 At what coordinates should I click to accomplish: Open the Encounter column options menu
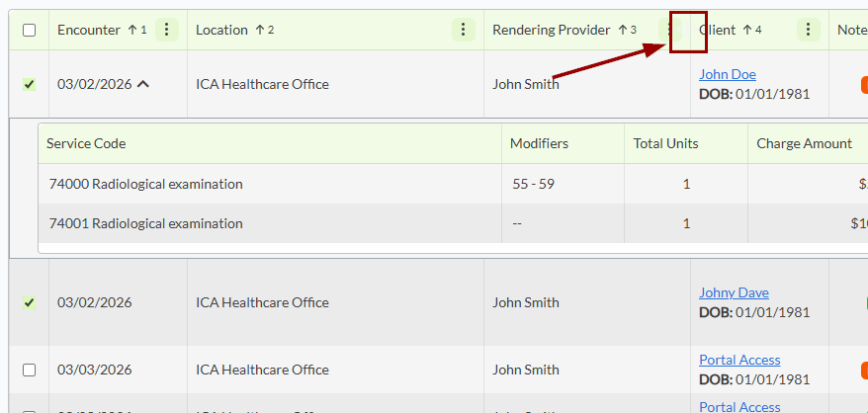167,30
